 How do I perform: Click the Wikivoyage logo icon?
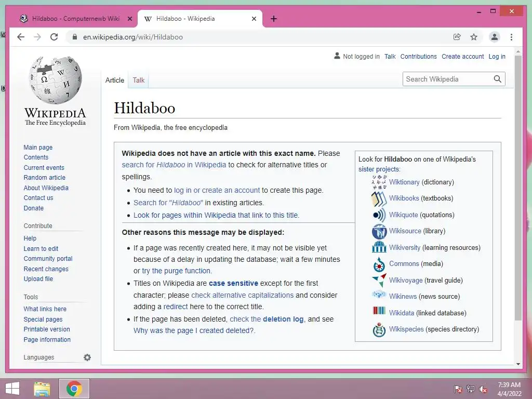tap(379, 280)
